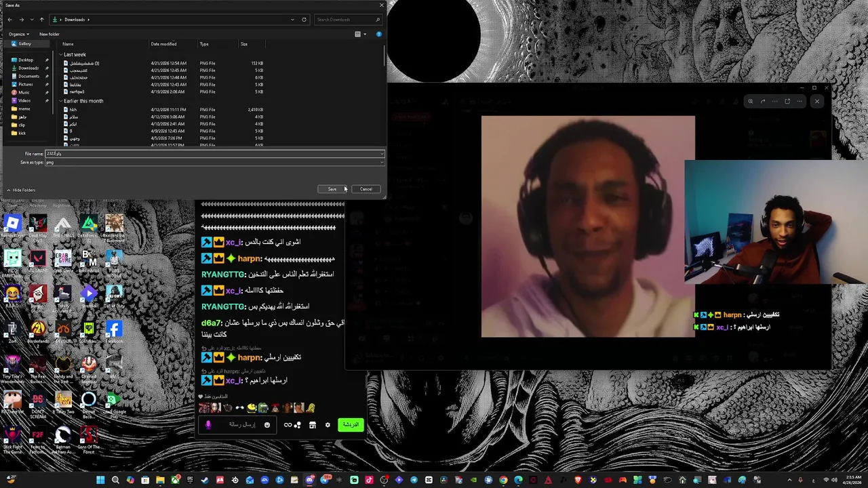Screen dimensions: 868x488
Task: Click Downloads in the address bar path
Action: [x=75, y=20]
